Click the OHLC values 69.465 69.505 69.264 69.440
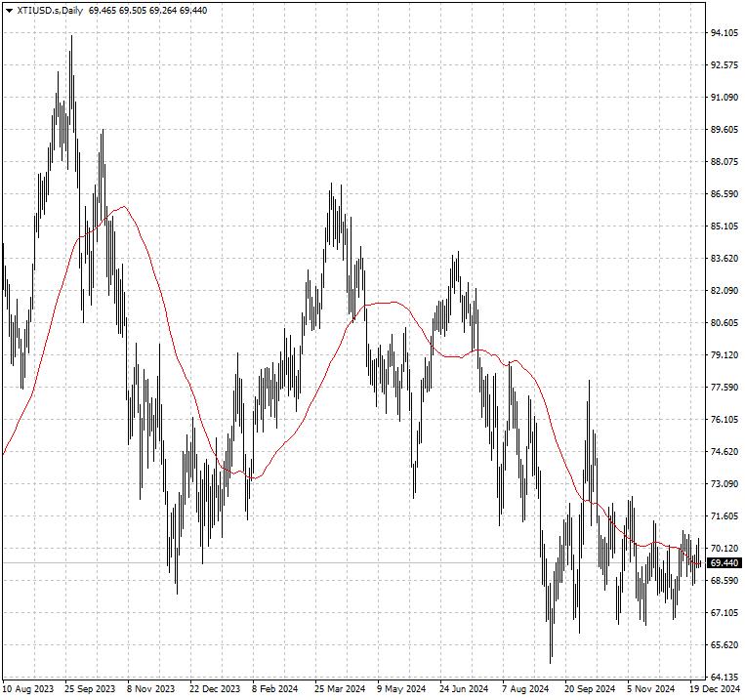 147,11
